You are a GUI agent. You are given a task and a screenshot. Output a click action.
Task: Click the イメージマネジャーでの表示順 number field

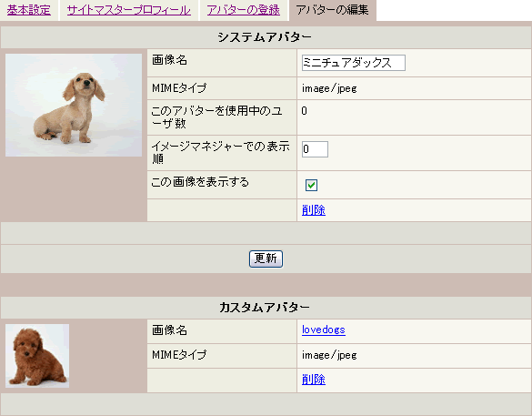tap(315, 149)
